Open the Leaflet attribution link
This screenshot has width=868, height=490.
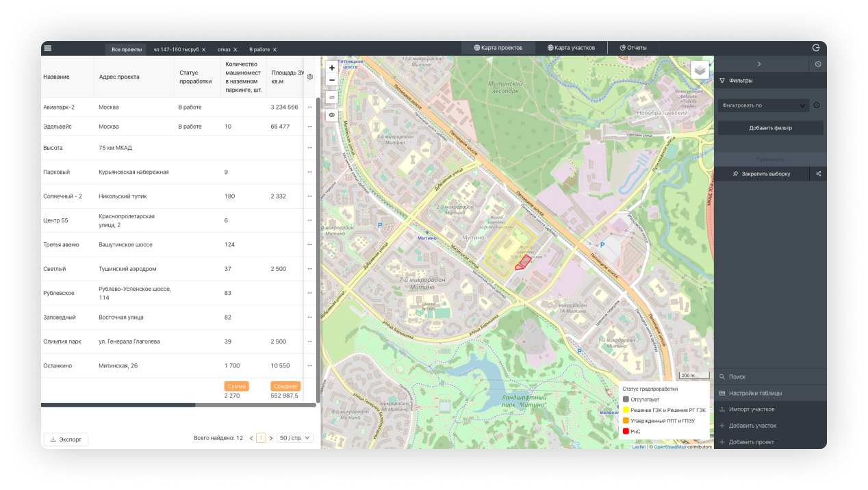639,447
